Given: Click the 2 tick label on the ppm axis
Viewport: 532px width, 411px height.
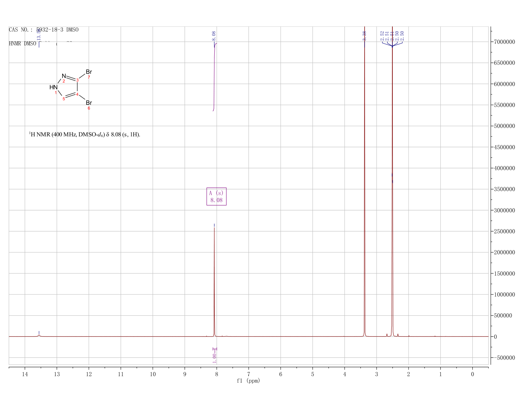Looking at the screenshot, I should tap(409, 374).
